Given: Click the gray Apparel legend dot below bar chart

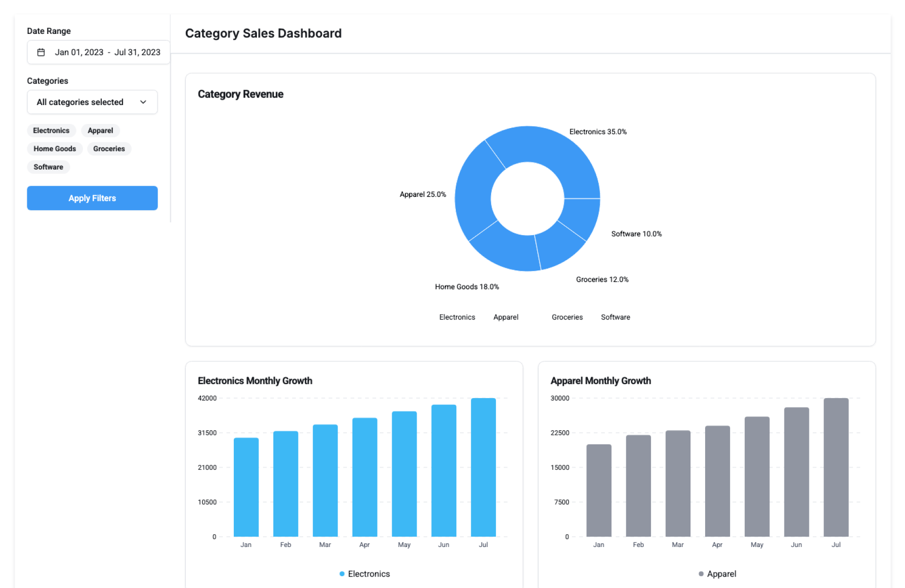Looking at the screenshot, I should pyautogui.click(x=701, y=574).
